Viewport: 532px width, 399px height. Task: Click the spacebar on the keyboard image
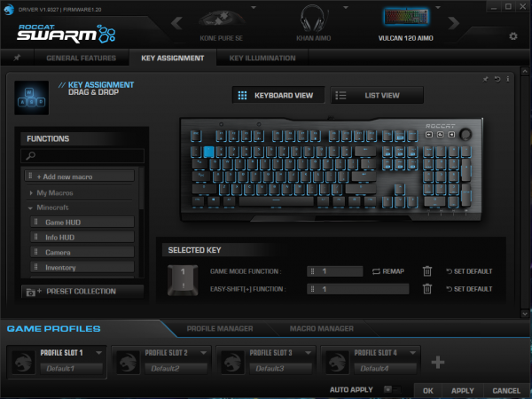[276, 201]
